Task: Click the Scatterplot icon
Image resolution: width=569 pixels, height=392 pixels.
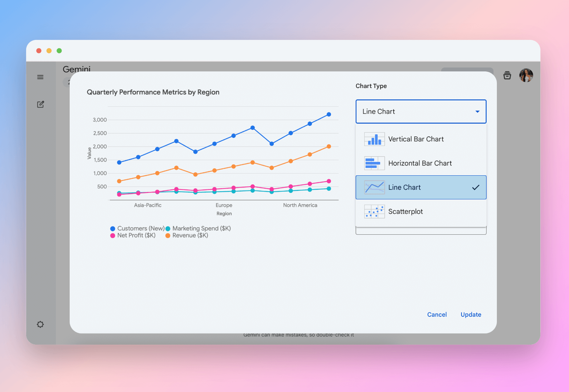Action: point(374,211)
